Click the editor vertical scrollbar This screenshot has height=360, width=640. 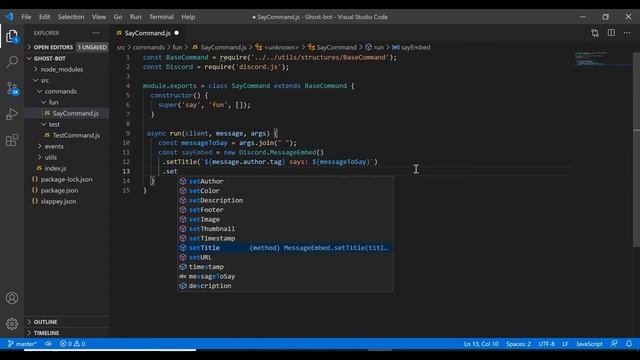point(636,150)
